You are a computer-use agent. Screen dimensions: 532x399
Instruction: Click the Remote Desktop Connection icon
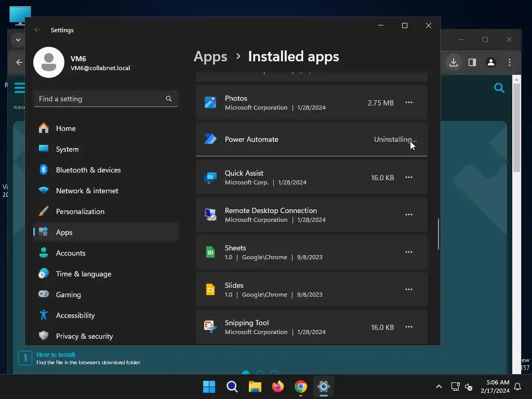click(x=210, y=215)
